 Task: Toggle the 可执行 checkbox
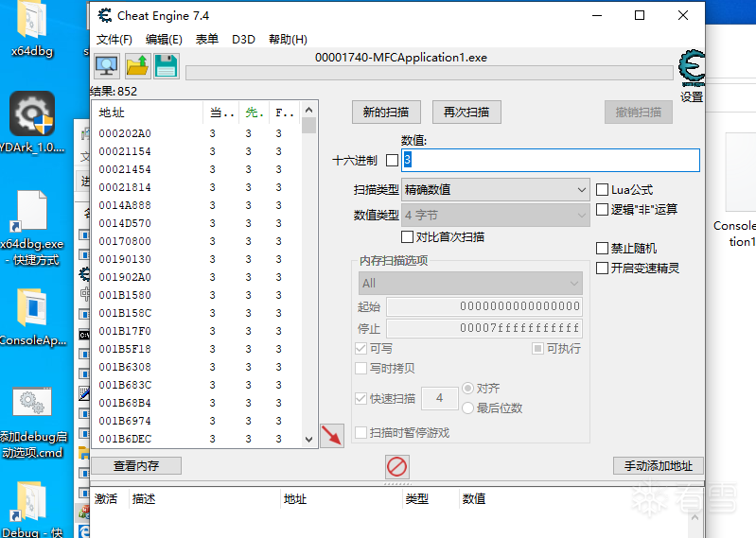pyautogui.click(x=537, y=348)
